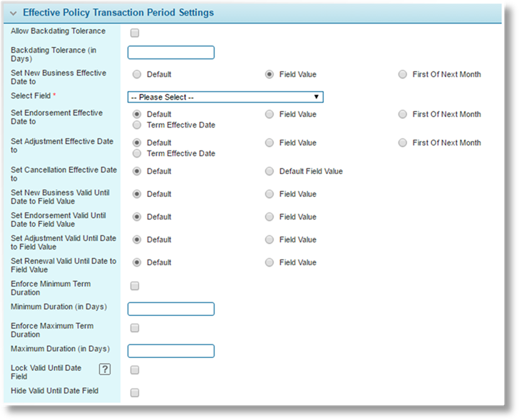This screenshot has width=519, height=420.
Task: Enable Allow Backdating Tolerance checkbox
Action: click(135, 33)
